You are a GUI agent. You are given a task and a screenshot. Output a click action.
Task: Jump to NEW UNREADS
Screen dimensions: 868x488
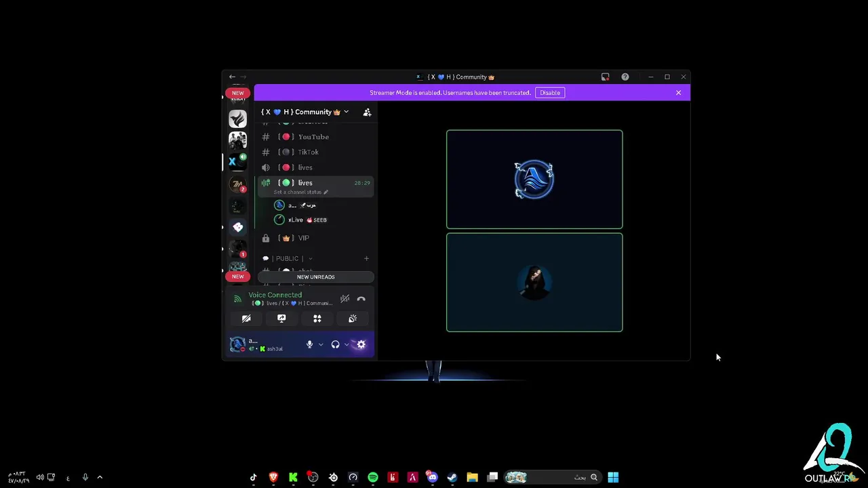point(315,277)
